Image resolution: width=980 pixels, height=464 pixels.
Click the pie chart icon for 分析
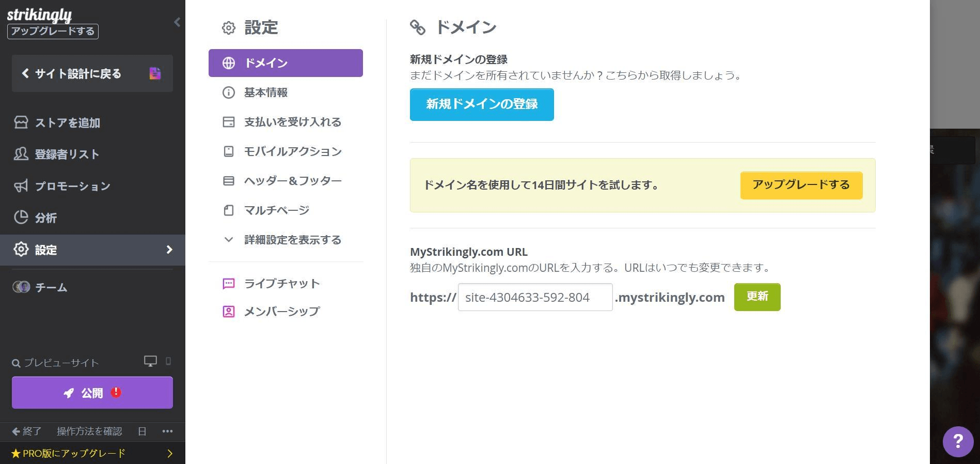click(21, 217)
